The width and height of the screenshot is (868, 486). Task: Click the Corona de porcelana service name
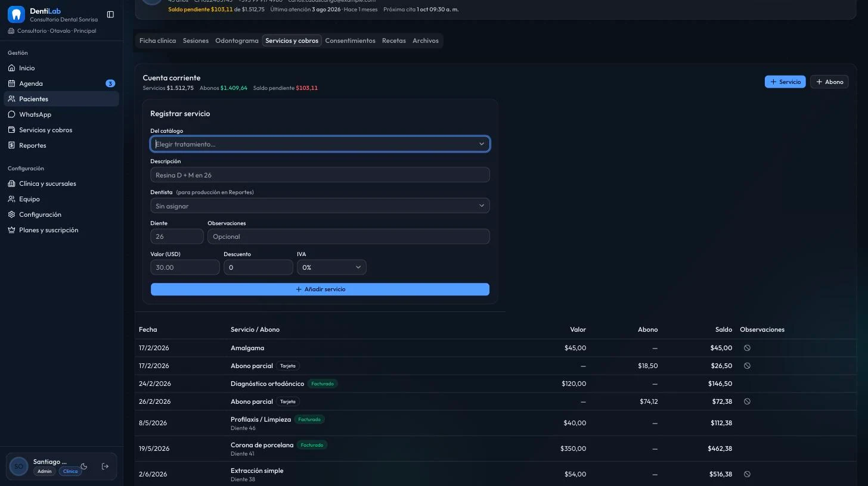tap(262, 445)
